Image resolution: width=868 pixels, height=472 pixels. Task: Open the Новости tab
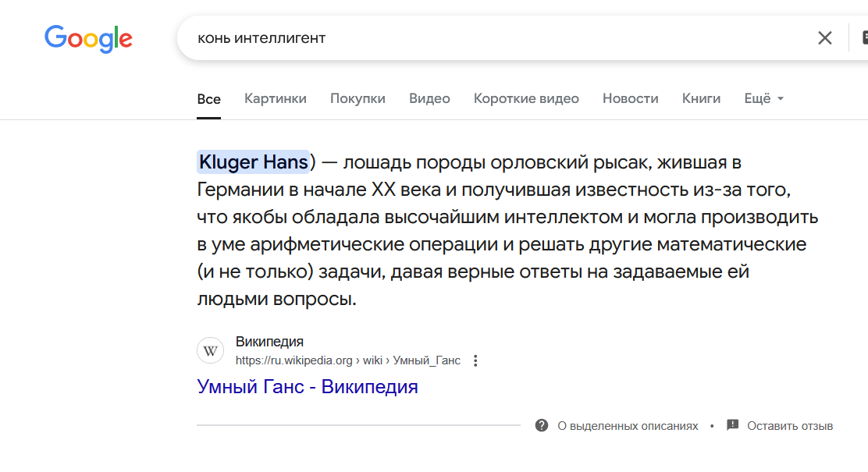coord(630,98)
